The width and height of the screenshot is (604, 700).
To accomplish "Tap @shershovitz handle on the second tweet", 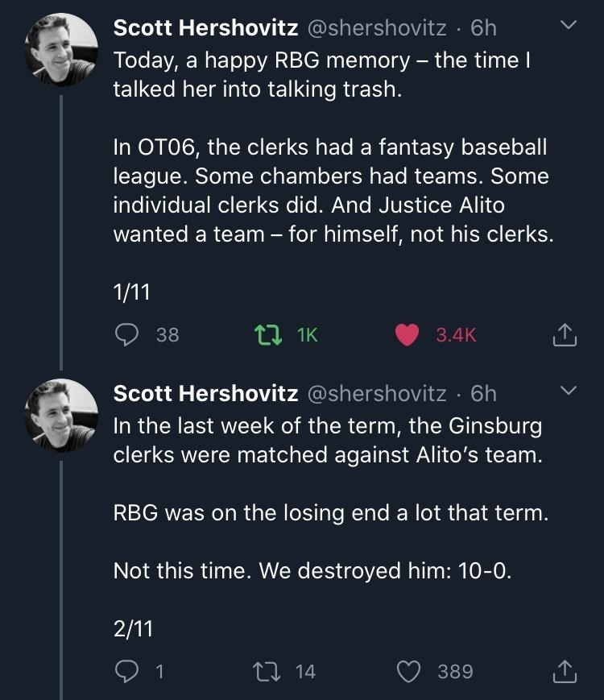I will point(377,393).
